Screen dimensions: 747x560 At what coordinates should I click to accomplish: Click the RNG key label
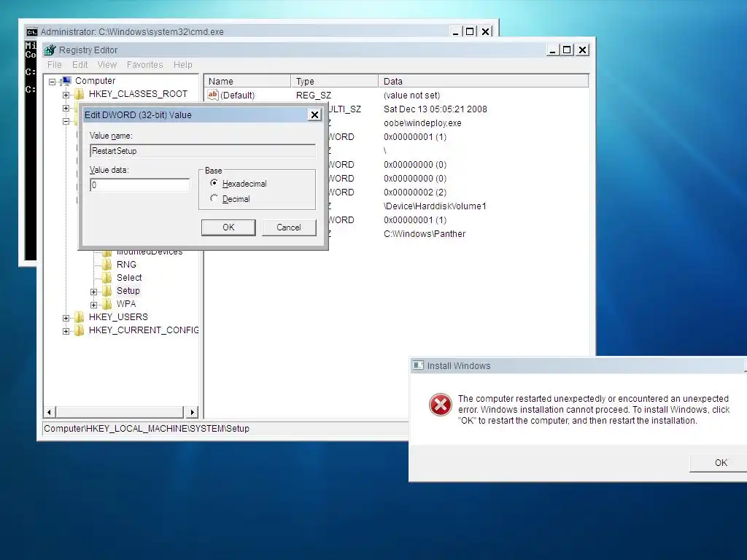click(126, 264)
